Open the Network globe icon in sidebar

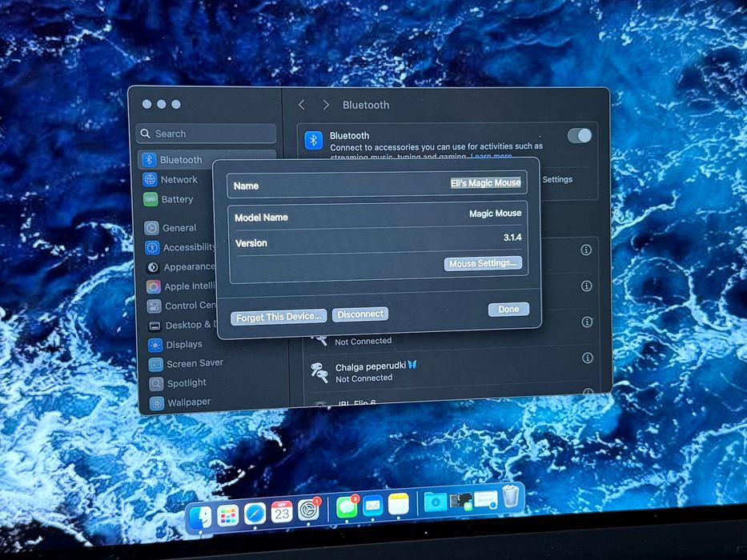150,179
